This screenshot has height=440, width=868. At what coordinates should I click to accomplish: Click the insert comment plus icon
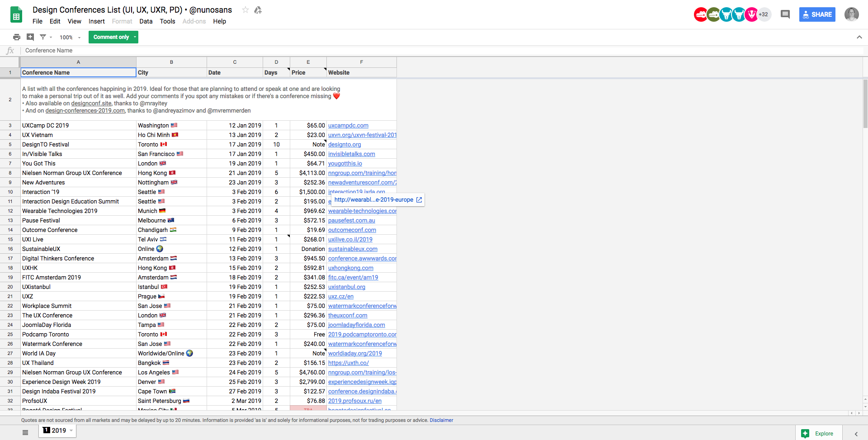coord(30,37)
